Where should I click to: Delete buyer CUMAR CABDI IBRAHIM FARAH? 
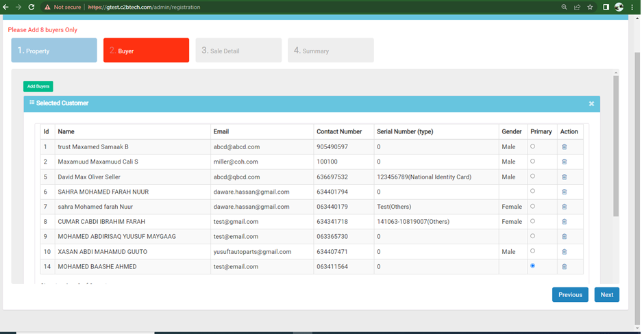564,222
